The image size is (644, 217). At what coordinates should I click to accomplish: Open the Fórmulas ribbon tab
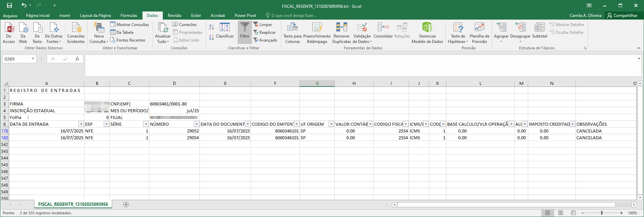(129, 16)
